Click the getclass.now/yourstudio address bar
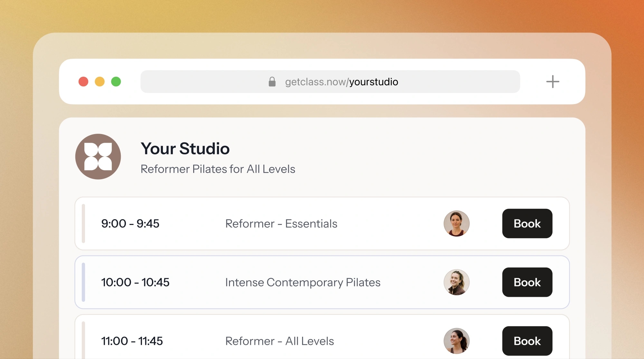The height and width of the screenshot is (359, 644). [x=330, y=82]
